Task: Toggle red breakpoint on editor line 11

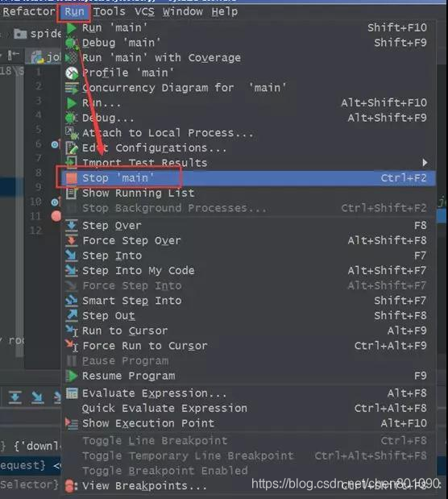Action: (56, 216)
